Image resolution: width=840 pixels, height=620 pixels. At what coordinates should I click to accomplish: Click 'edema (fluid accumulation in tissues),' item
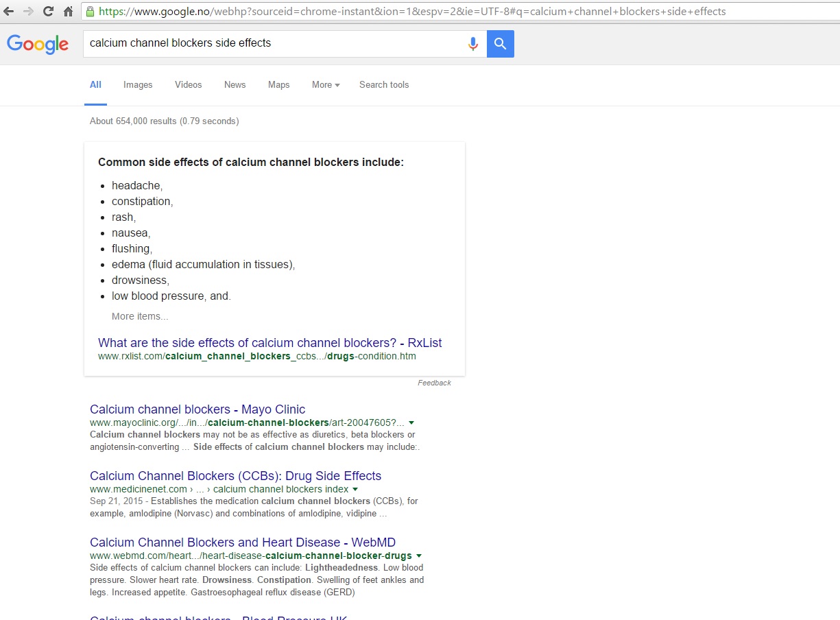coord(204,265)
